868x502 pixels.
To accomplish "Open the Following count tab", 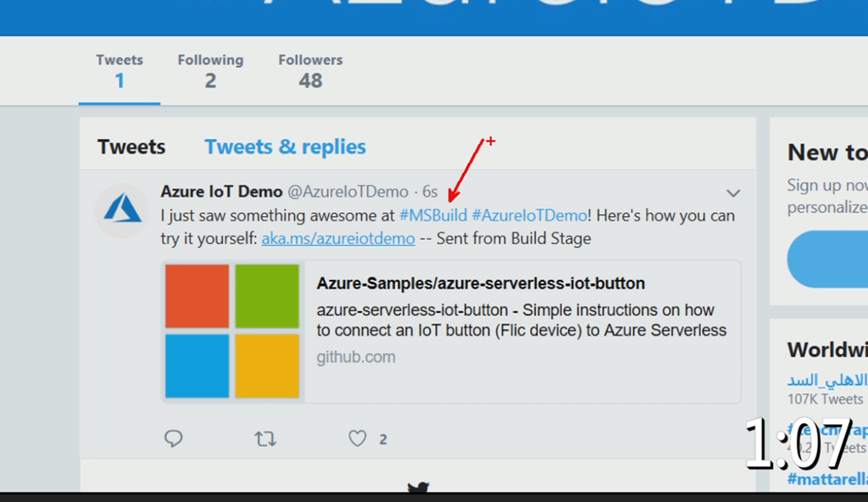I will click(210, 71).
